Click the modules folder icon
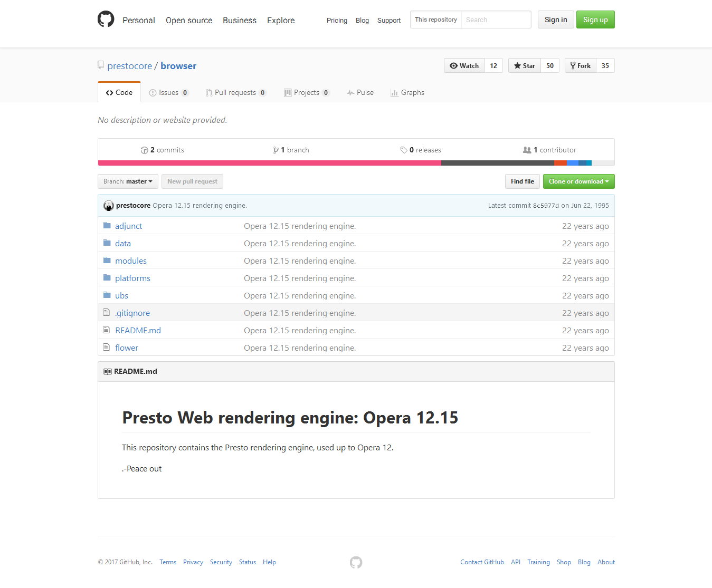 click(x=107, y=261)
